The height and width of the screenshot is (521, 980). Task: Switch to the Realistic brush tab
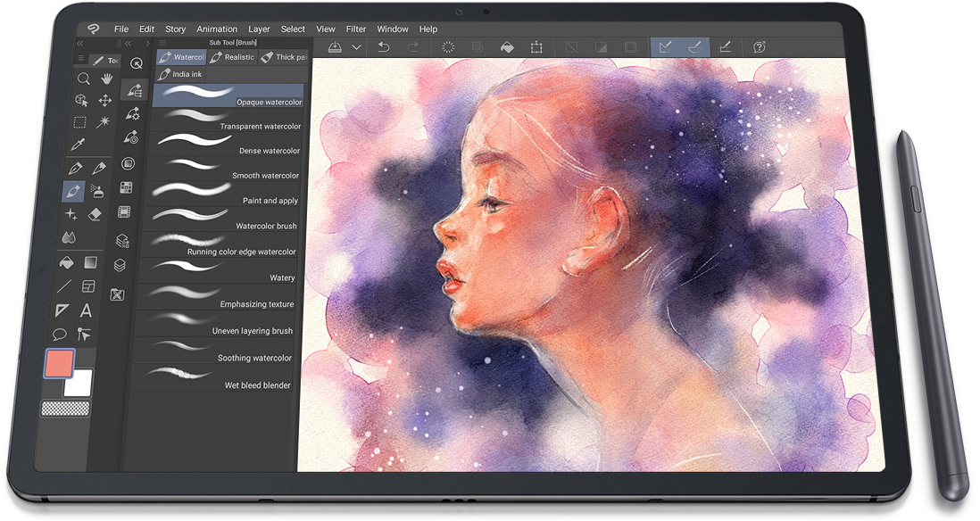[x=232, y=57]
